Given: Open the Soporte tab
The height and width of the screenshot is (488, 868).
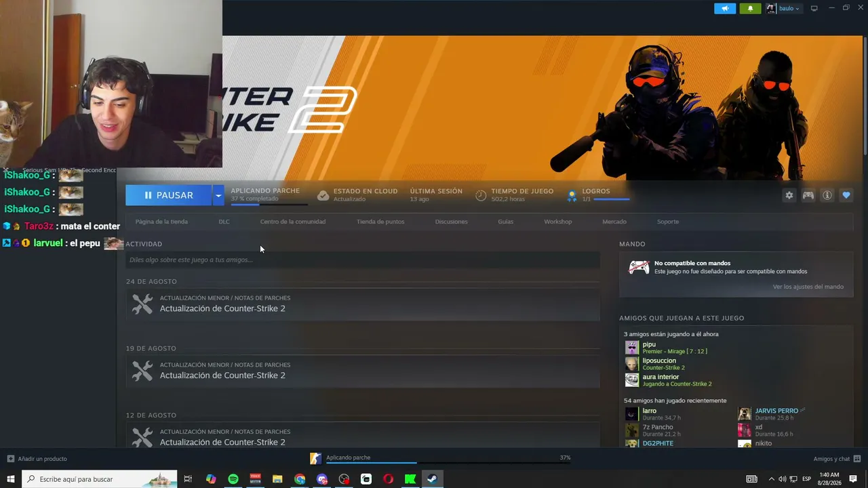Looking at the screenshot, I should [x=668, y=222].
